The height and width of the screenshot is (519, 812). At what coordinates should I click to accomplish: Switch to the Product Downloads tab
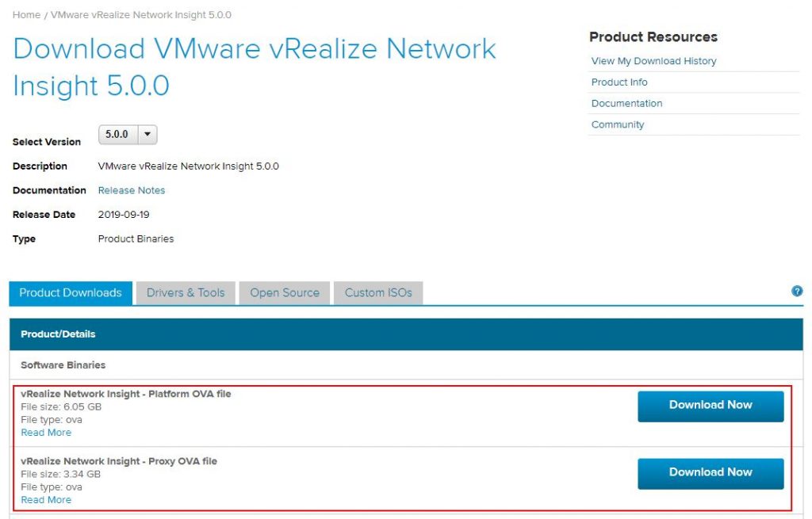[71, 293]
